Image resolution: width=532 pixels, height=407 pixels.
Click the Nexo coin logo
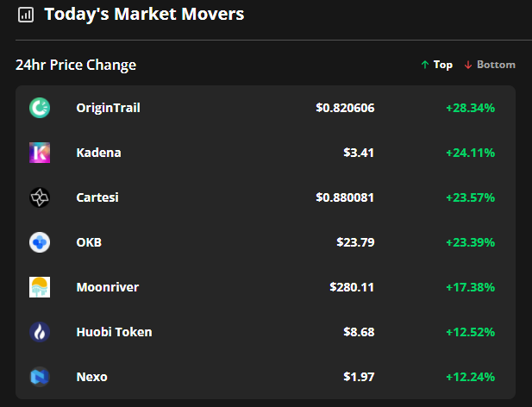(x=40, y=377)
